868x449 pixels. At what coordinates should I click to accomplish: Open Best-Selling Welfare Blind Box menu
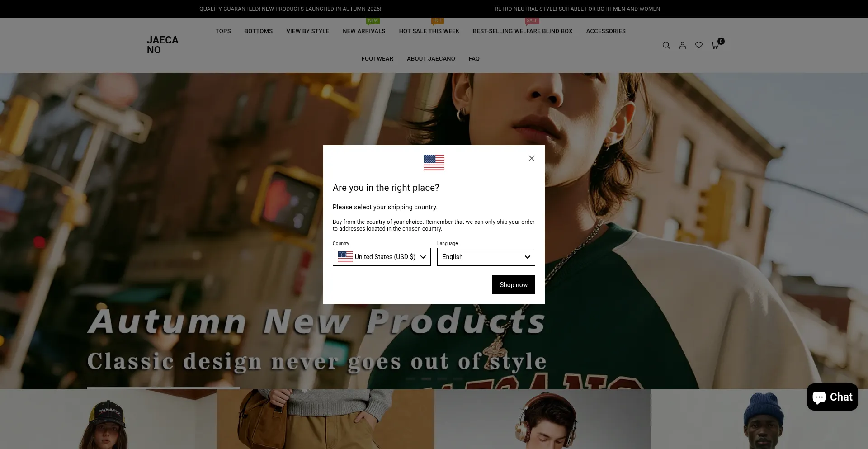[x=522, y=31]
